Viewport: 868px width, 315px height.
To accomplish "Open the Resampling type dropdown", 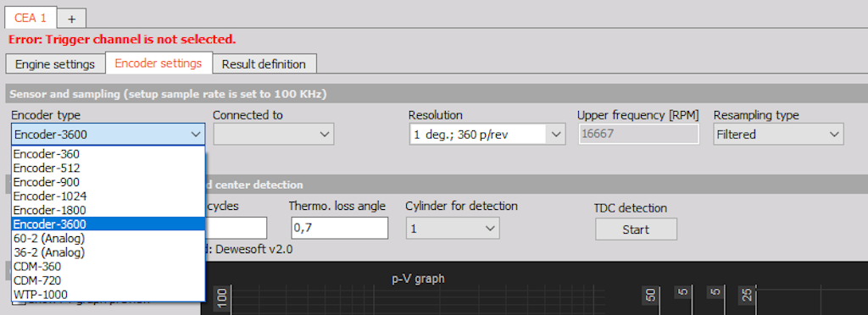I will click(778, 135).
